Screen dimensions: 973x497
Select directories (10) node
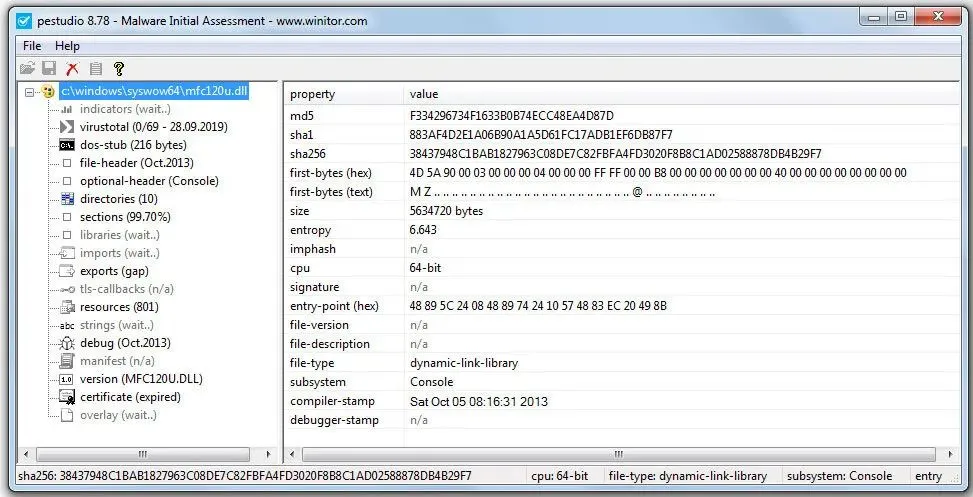pos(119,199)
